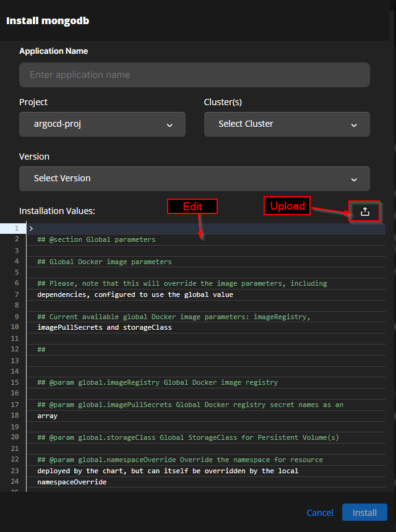Open the Project dropdown showing argocd-proj
Viewport: 396px width, 532px height.
tap(102, 124)
